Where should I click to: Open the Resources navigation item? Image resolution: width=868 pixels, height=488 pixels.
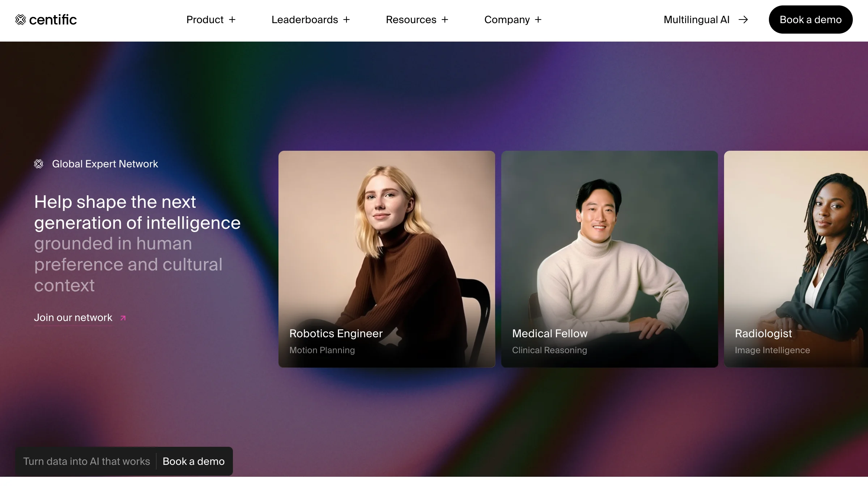411,20
